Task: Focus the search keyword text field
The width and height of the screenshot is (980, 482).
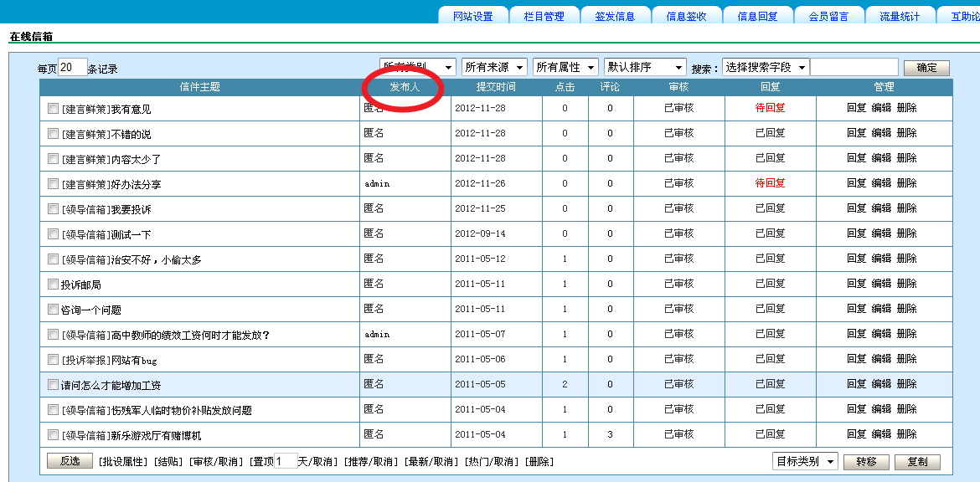Action: (854, 67)
